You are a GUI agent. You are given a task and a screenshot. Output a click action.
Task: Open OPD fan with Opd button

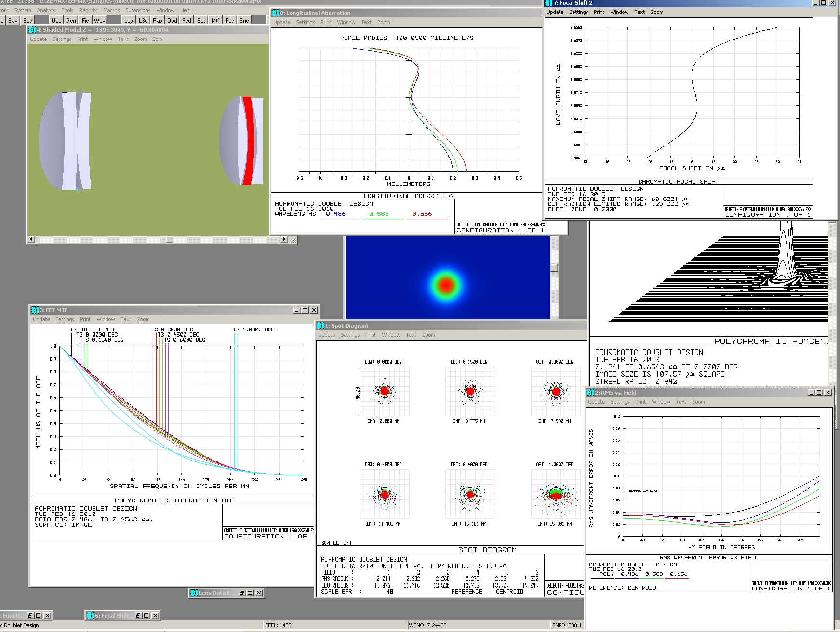172,20
